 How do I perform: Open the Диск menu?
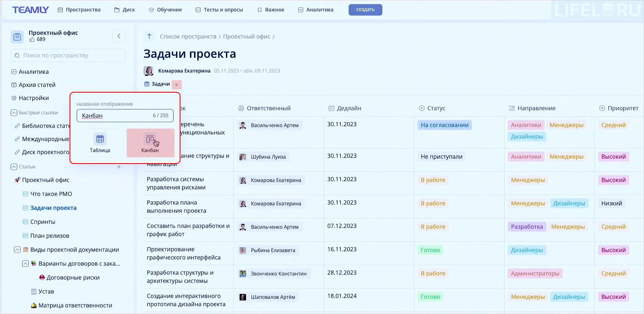(125, 10)
